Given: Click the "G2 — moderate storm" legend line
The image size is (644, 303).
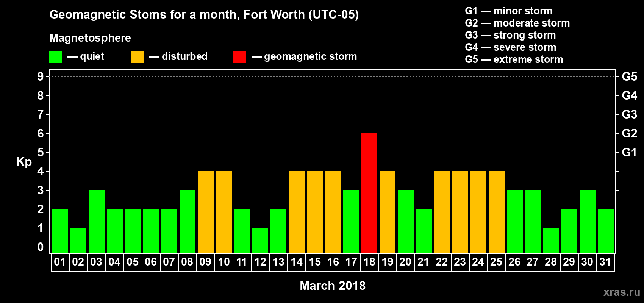Looking at the screenshot, I should tap(517, 23).
